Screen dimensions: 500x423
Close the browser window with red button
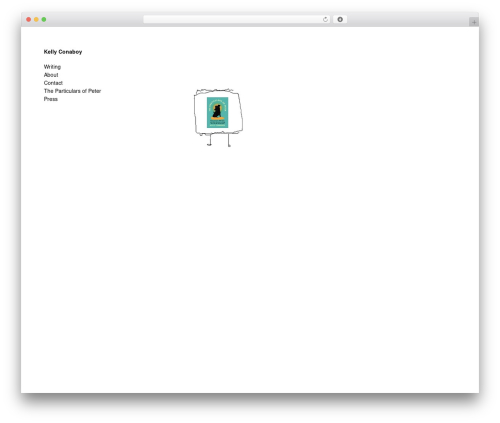click(x=29, y=20)
